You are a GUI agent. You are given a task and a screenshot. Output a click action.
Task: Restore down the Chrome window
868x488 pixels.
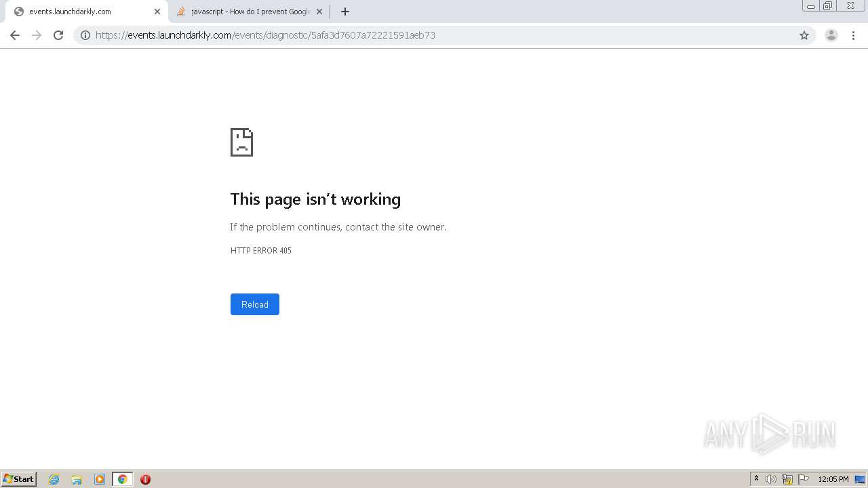pos(828,6)
